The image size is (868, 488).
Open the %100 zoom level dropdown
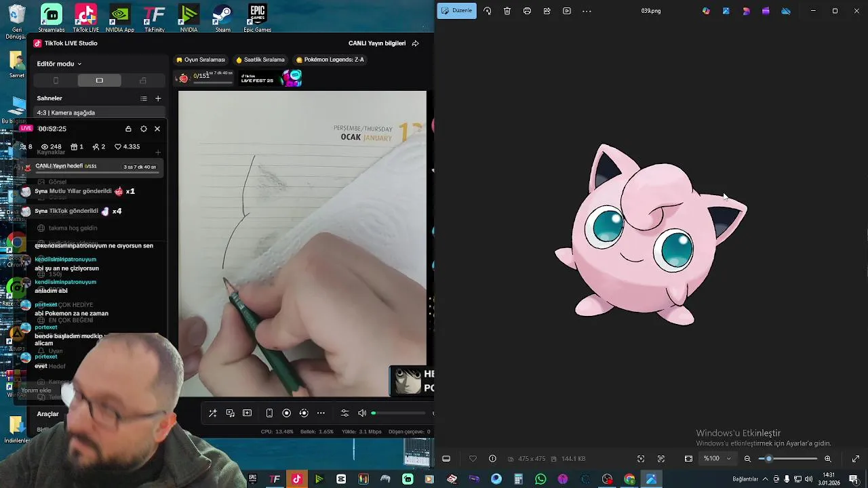[717, 459]
